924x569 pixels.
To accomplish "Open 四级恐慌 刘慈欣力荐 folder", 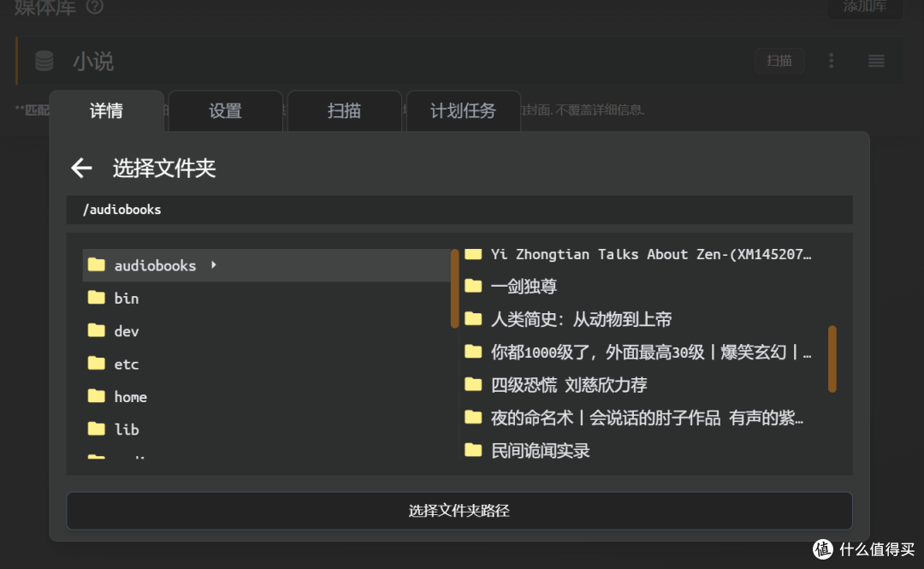I will coord(569,385).
